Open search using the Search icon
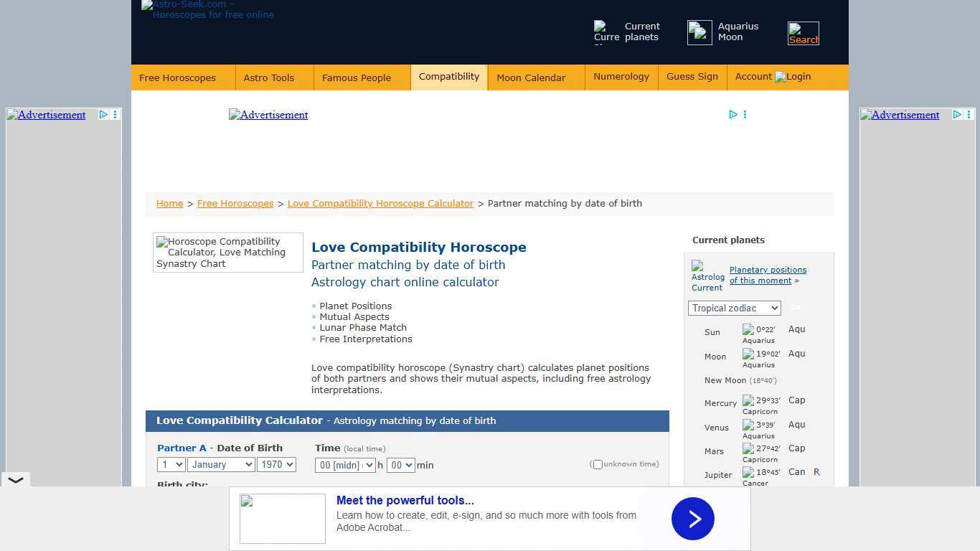Screen dimensions: 980x551 tap(803, 33)
